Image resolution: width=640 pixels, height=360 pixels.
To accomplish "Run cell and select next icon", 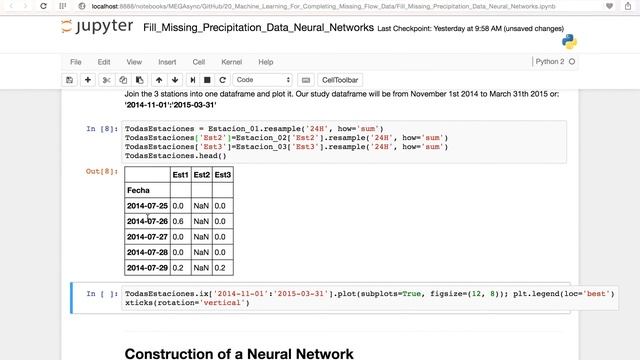I will (x=193, y=80).
